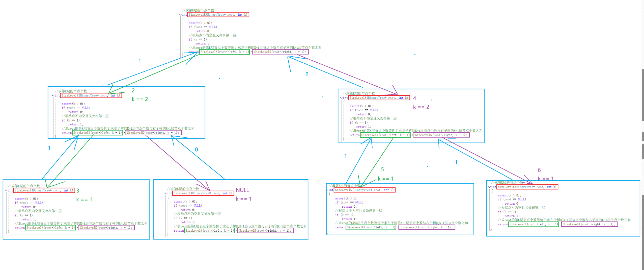644x270 pixels.
Task: Click "assert(k > 0);" in the block numbered 5
Action: click(x=347, y=198)
